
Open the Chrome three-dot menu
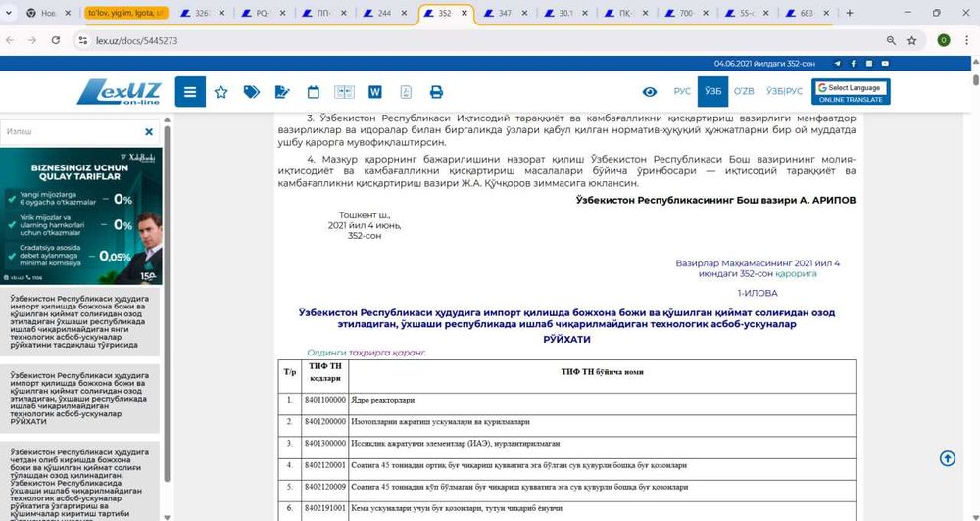coord(966,40)
